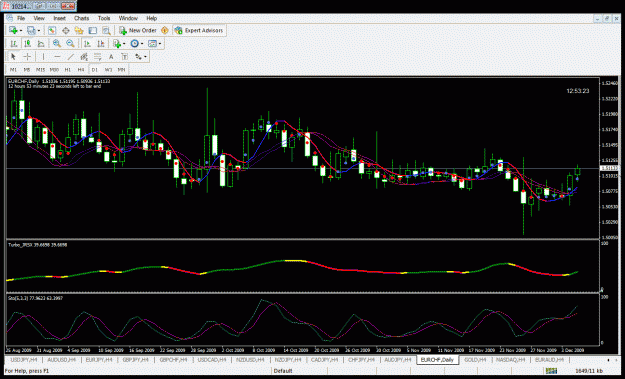Select the Equidistant Channel tool

(x=84, y=57)
